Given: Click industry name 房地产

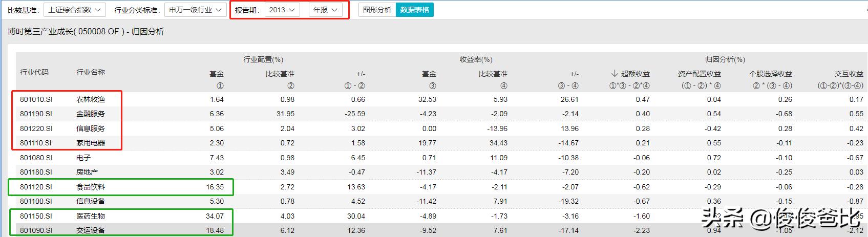Looking at the screenshot, I should point(87,172).
